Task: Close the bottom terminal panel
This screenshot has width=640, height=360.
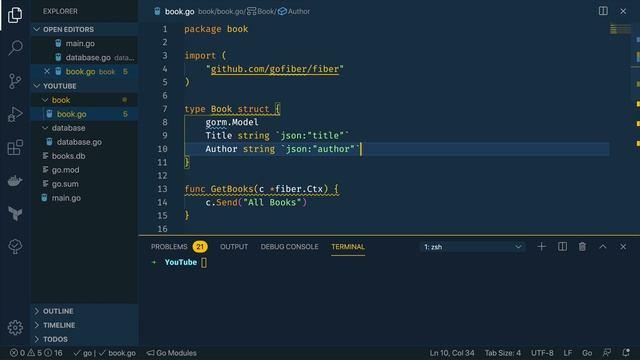Action: coord(623,247)
